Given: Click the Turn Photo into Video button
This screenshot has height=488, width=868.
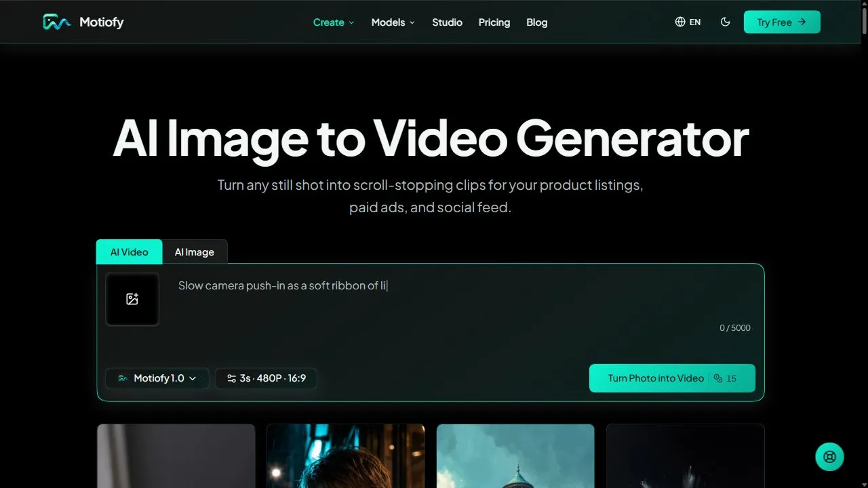Looking at the screenshot, I should point(672,378).
